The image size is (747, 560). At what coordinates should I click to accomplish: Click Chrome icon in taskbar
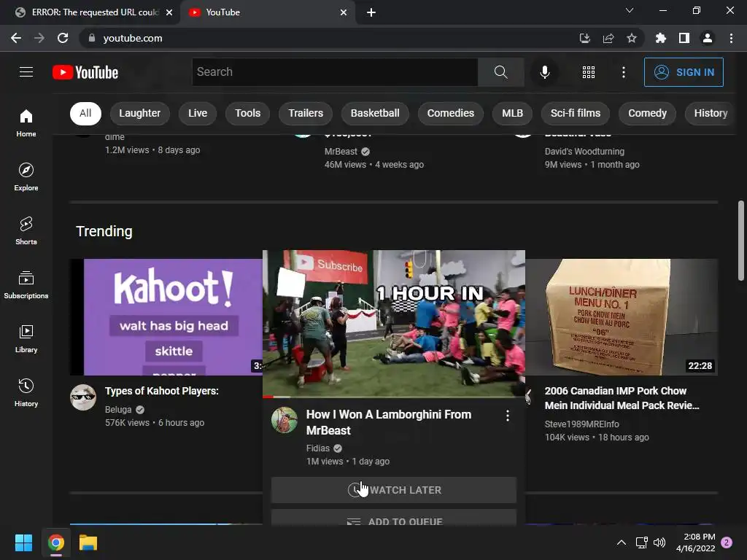point(55,542)
